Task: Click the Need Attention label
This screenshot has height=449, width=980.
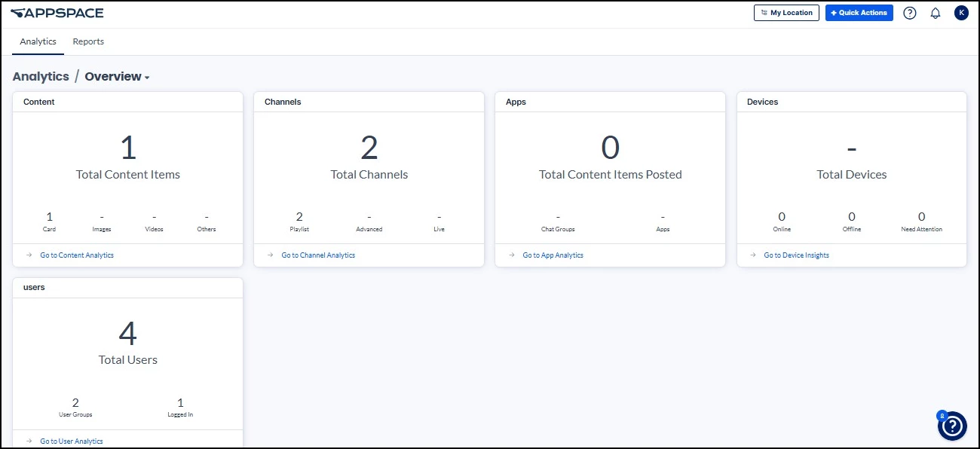Action: click(921, 229)
